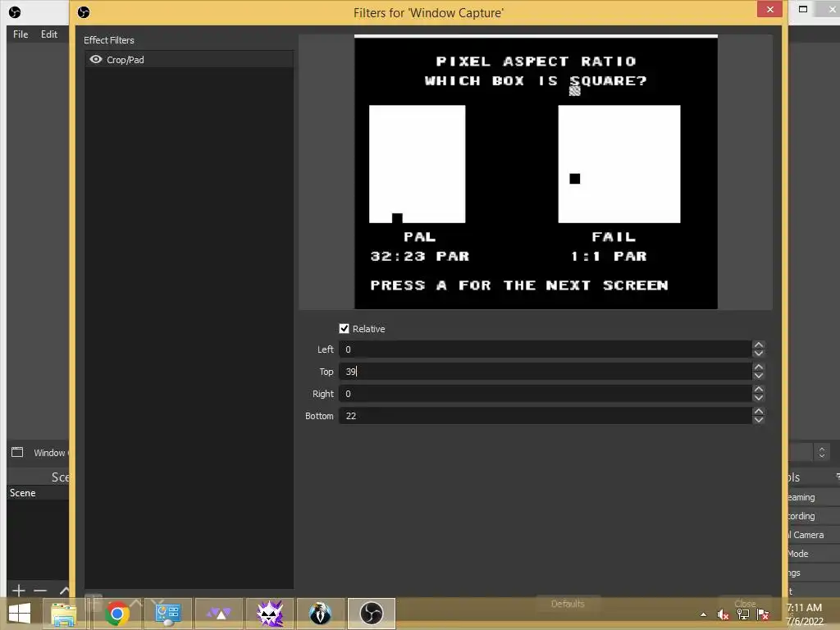Increase the Left crop value
840x630 pixels.
pos(758,345)
